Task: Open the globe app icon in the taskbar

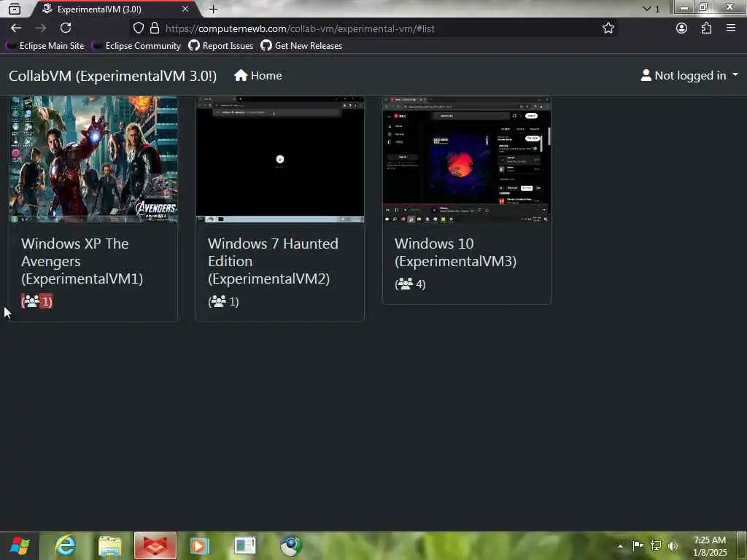Action: pos(290,545)
